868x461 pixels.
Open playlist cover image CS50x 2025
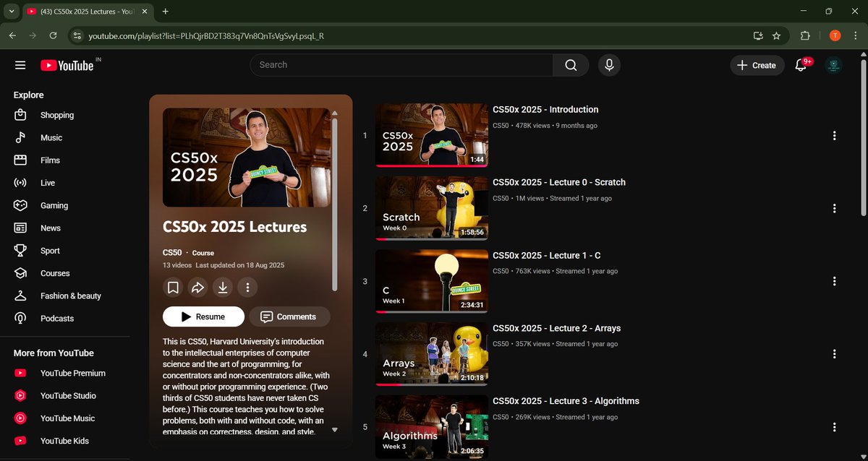point(247,158)
